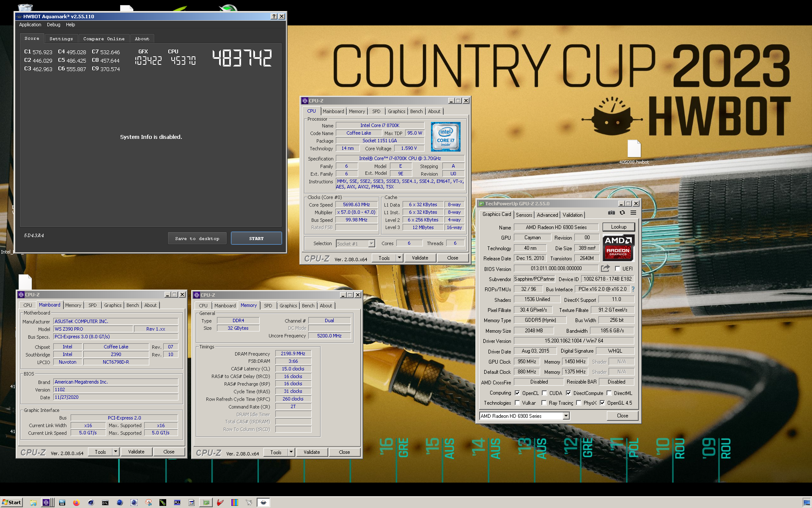
Task: Click the Lookup button in GPU-Z
Action: (x=619, y=227)
